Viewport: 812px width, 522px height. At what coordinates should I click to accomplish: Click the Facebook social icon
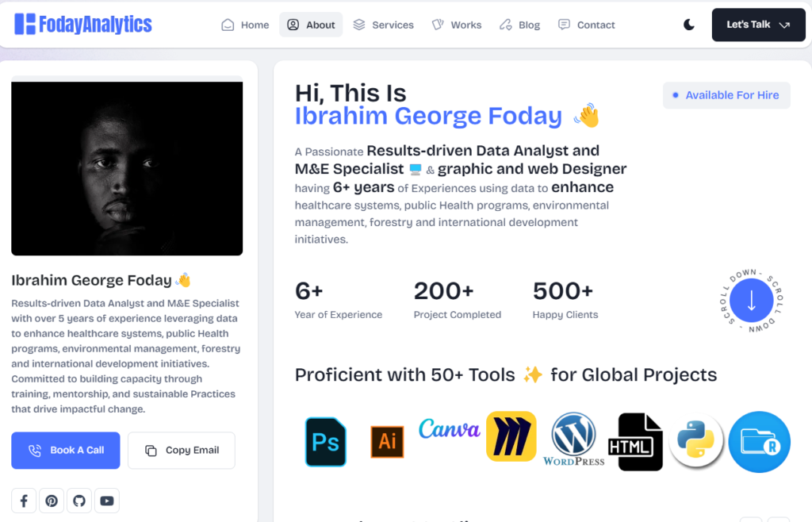pos(24,501)
